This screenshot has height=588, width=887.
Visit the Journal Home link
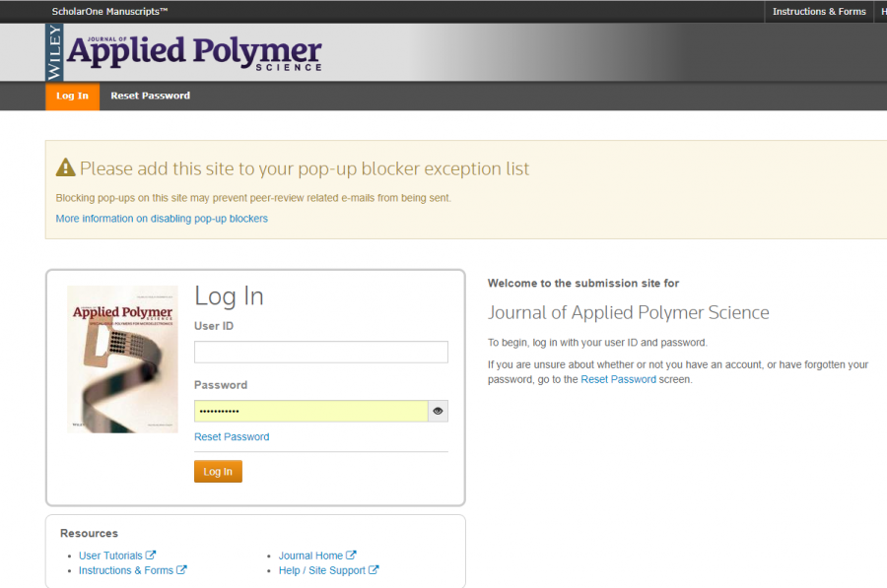310,555
